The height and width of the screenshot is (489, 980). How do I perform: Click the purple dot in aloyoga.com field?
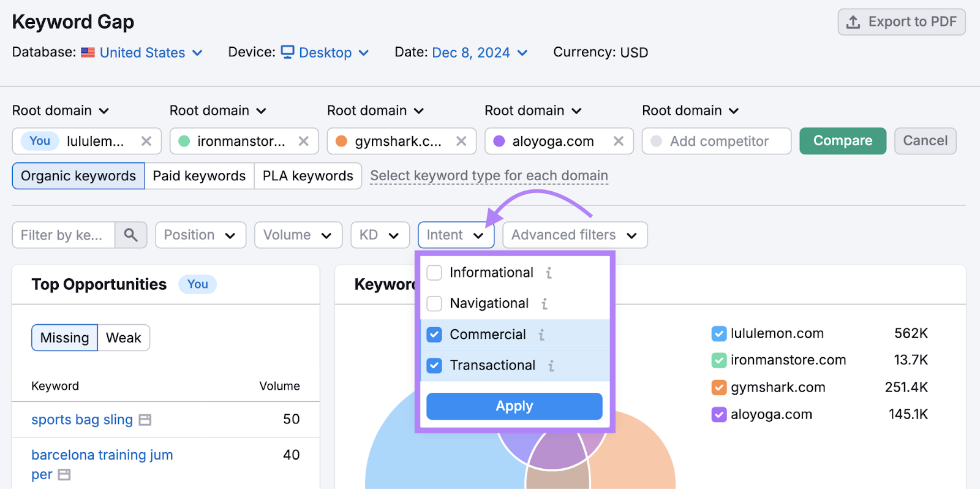[499, 141]
